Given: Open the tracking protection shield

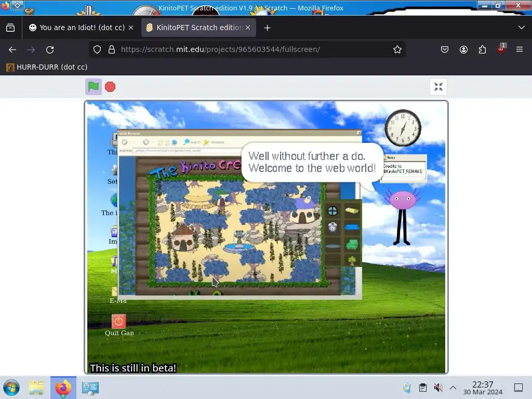Looking at the screenshot, I should point(97,49).
